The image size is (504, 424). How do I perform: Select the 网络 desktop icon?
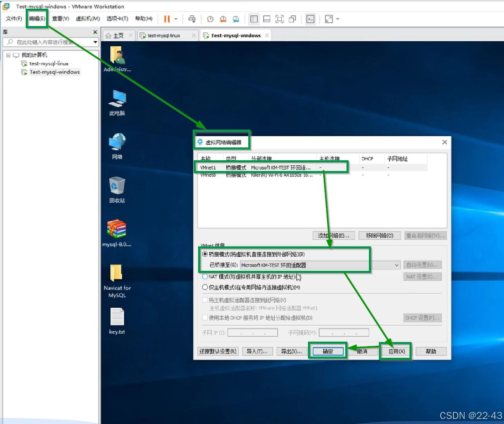(x=117, y=146)
